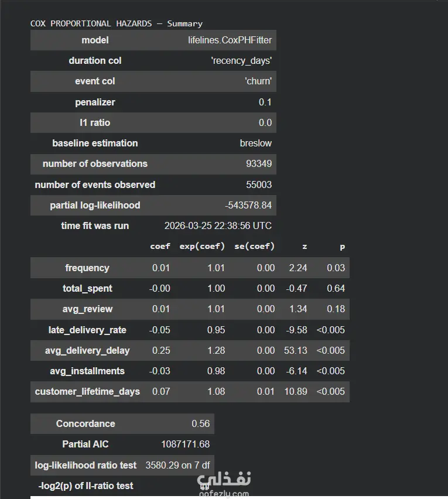The width and height of the screenshot is (448, 499).
Task: Click the late_delivery_rate coef value -0.05
Action: [160, 330]
